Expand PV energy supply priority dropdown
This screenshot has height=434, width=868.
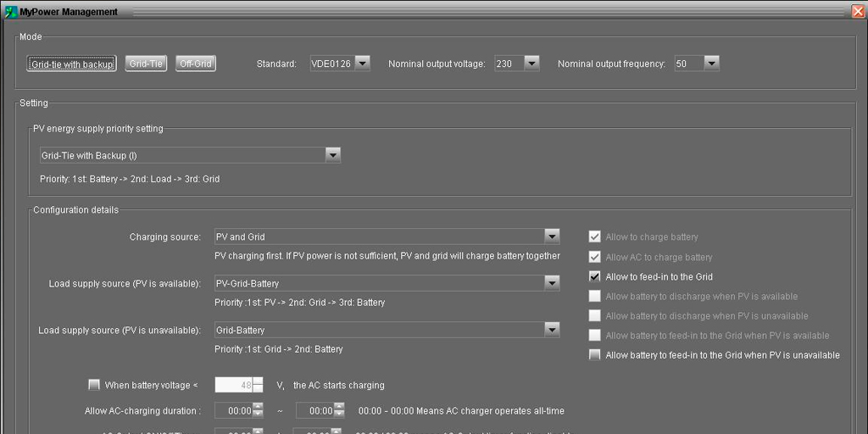[x=333, y=155]
